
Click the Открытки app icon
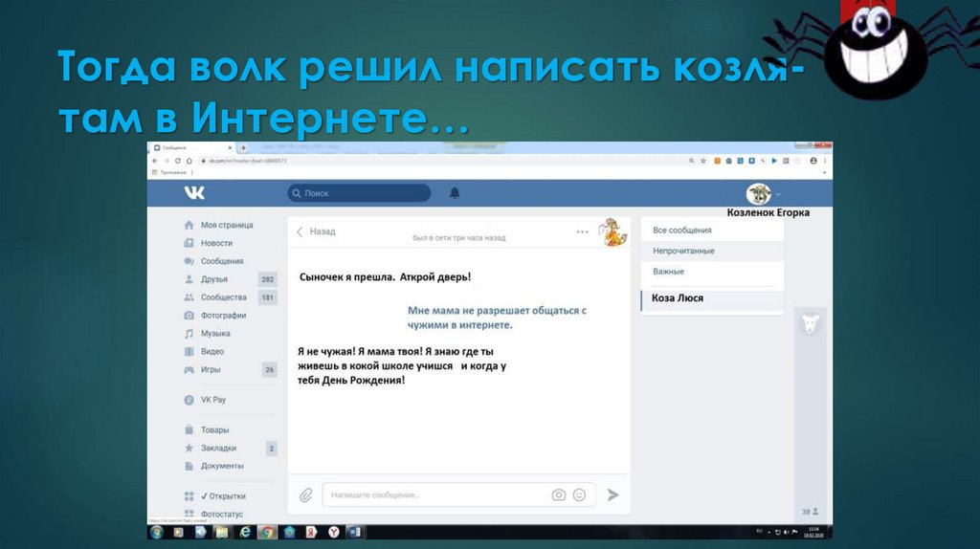(189, 495)
